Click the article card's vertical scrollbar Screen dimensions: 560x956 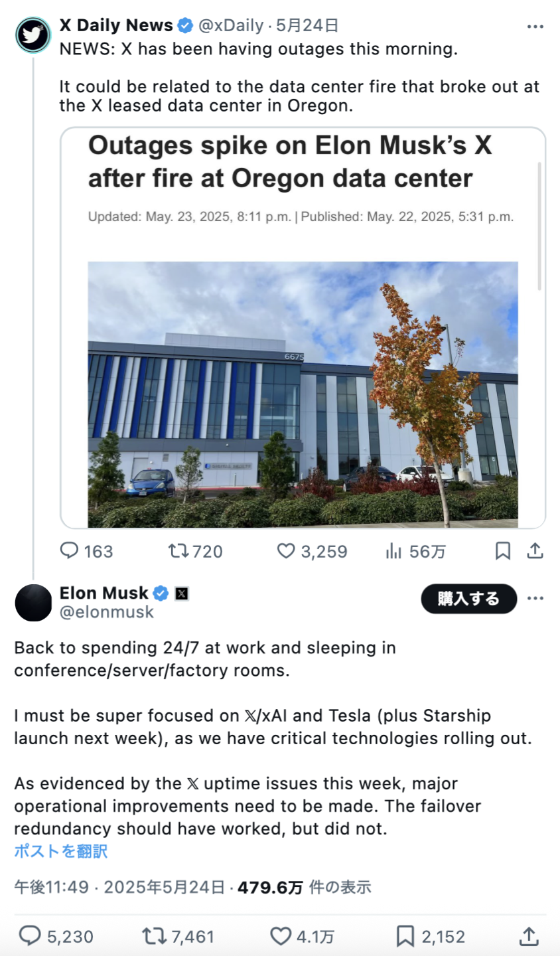(x=539, y=226)
